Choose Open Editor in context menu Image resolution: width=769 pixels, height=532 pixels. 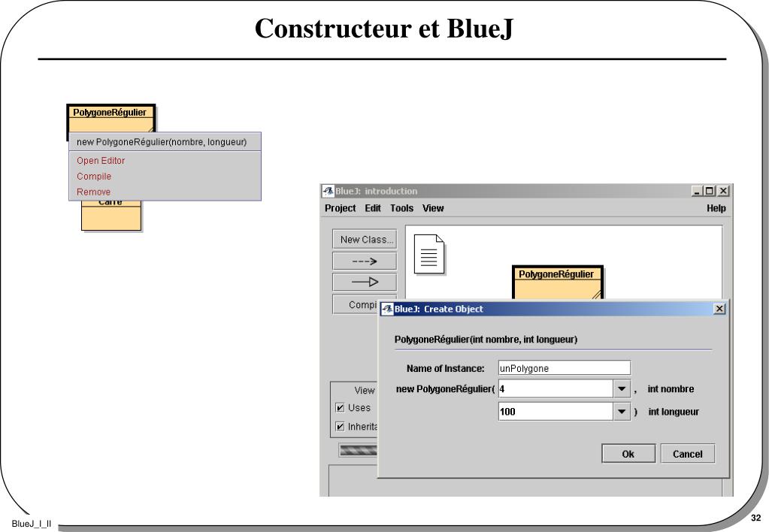pos(165,160)
